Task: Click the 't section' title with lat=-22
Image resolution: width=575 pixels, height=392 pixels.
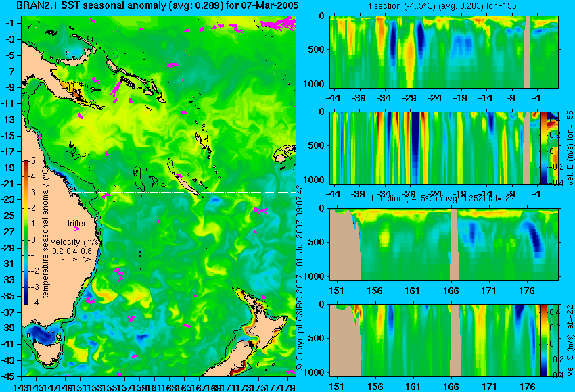Action: (443, 199)
